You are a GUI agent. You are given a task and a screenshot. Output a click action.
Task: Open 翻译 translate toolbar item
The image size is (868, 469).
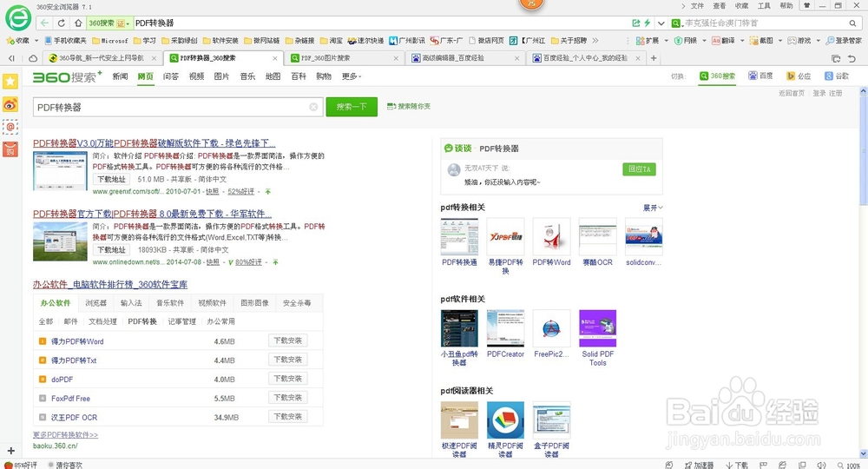coord(724,41)
